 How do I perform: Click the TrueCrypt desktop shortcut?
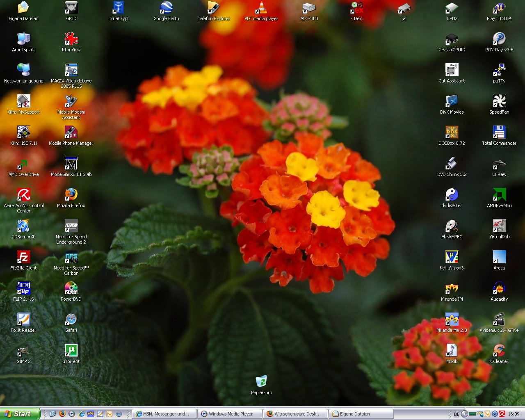[119, 8]
